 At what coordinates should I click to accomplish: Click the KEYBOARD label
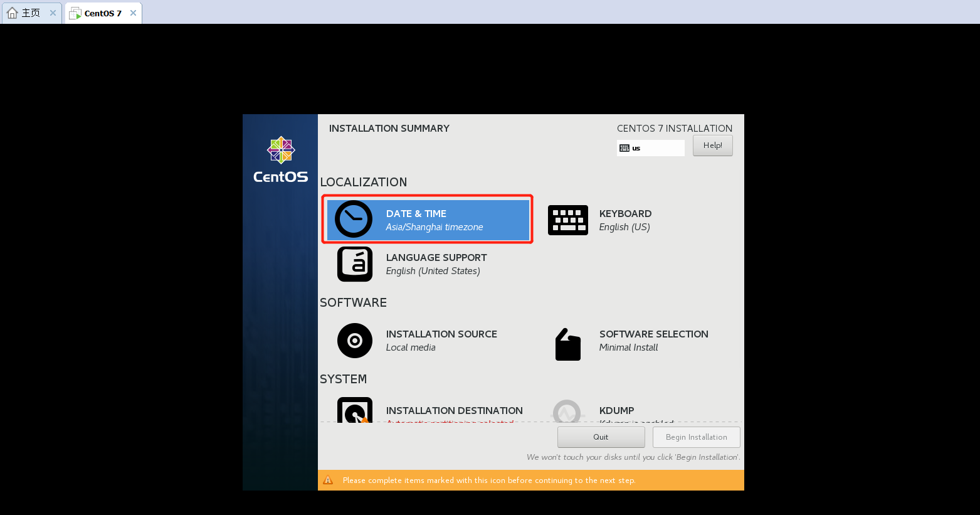(625, 214)
